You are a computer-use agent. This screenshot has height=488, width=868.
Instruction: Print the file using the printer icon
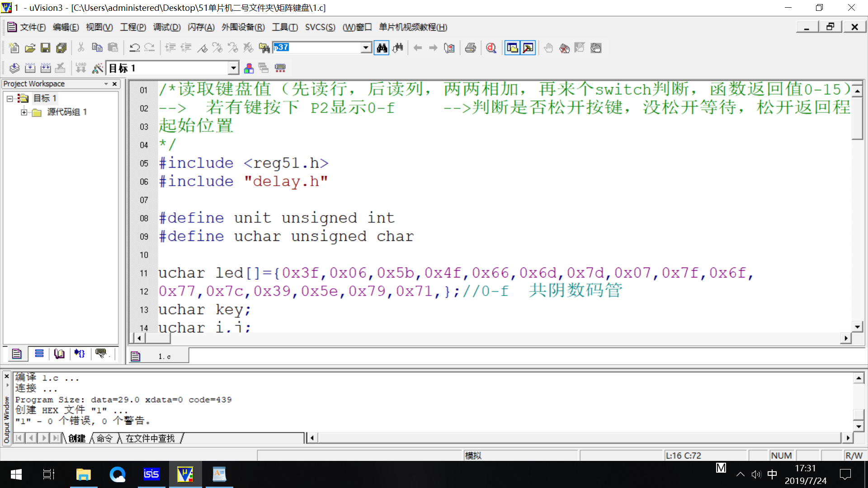coord(471,47)
